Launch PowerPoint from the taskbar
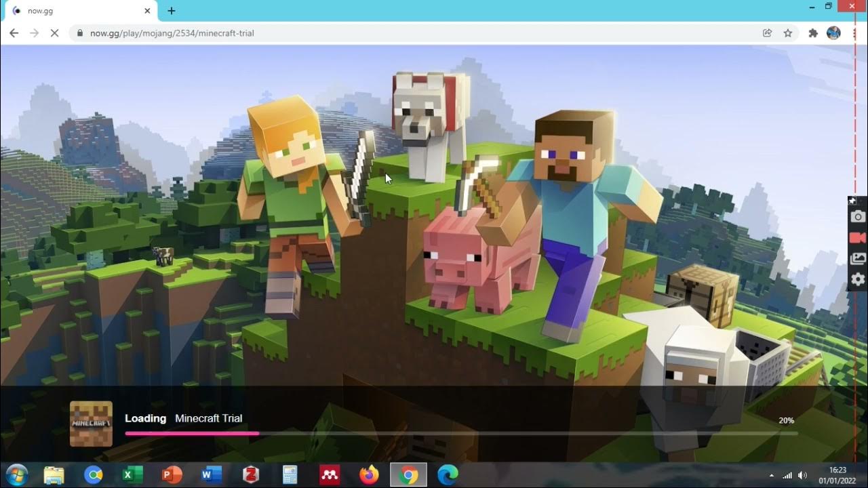This screenshot has height=488, width=868. click(x=172, y=475)
